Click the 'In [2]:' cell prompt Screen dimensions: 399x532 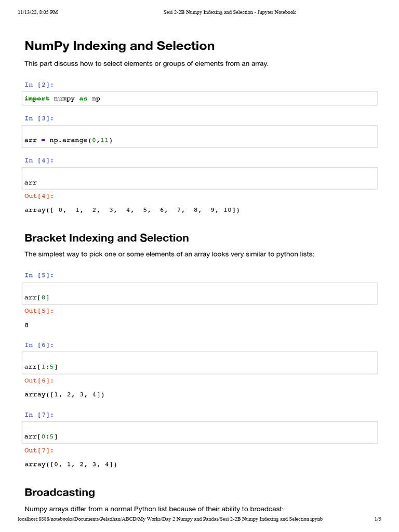coord(39,85)
